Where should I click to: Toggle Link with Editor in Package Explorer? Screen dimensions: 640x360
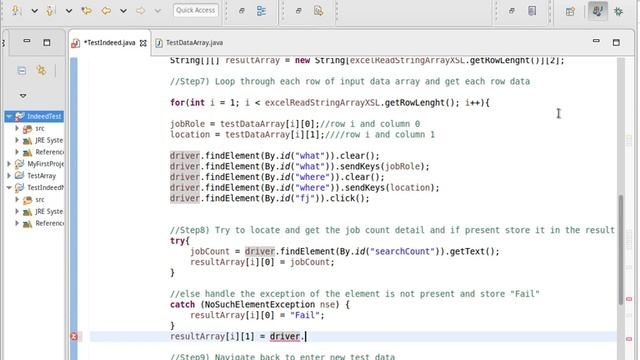41,70
